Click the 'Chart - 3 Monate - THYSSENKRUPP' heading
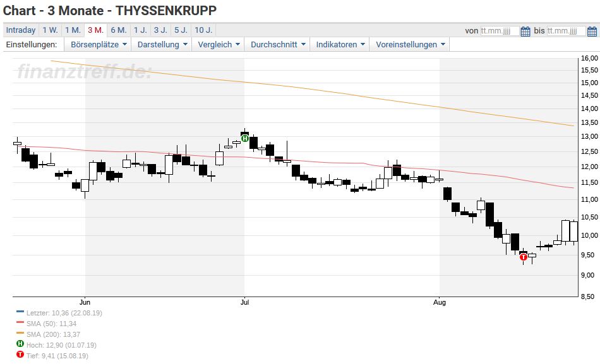Image resolution: width=600 pixels, height=364 pixels. click(110, 11)
